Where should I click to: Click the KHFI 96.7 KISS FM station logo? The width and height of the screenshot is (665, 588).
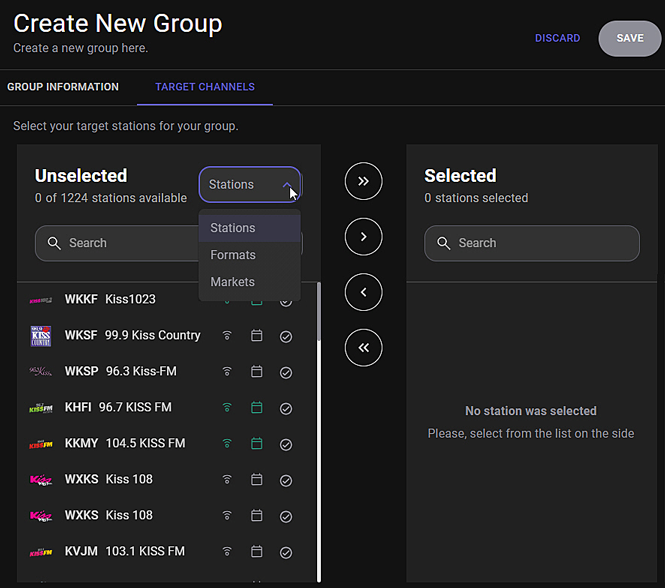point(41,408)
